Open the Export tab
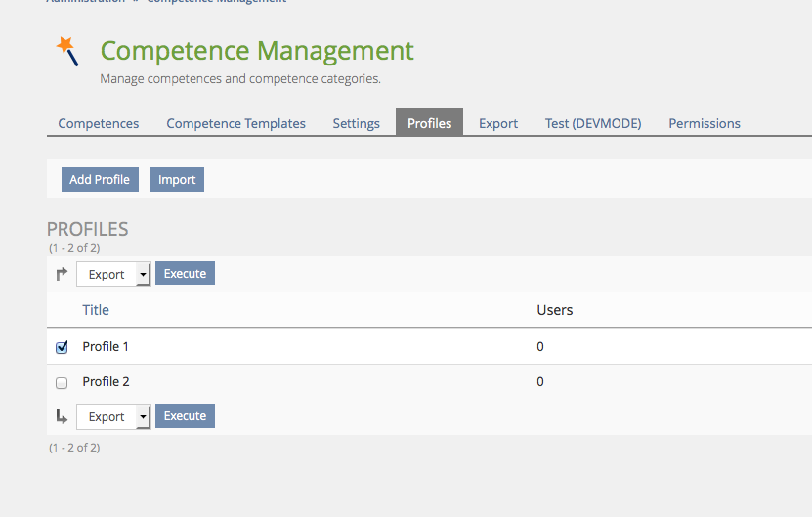 498,123
